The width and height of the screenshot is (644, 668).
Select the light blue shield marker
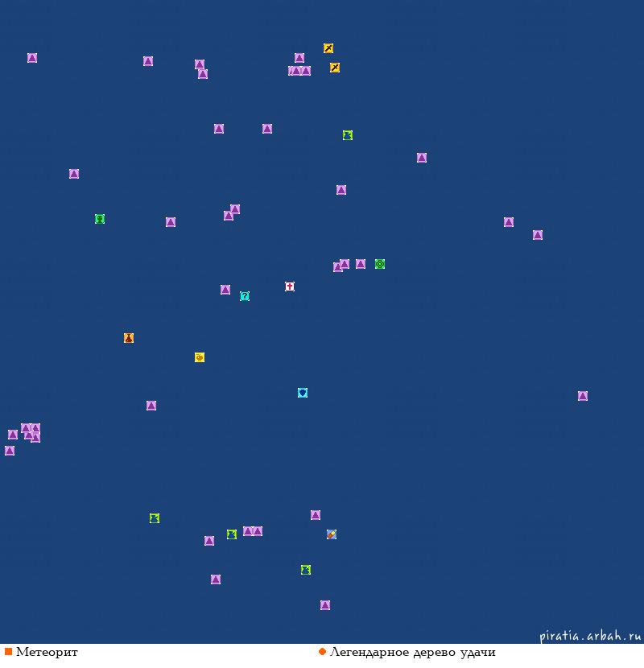point(303,393)
